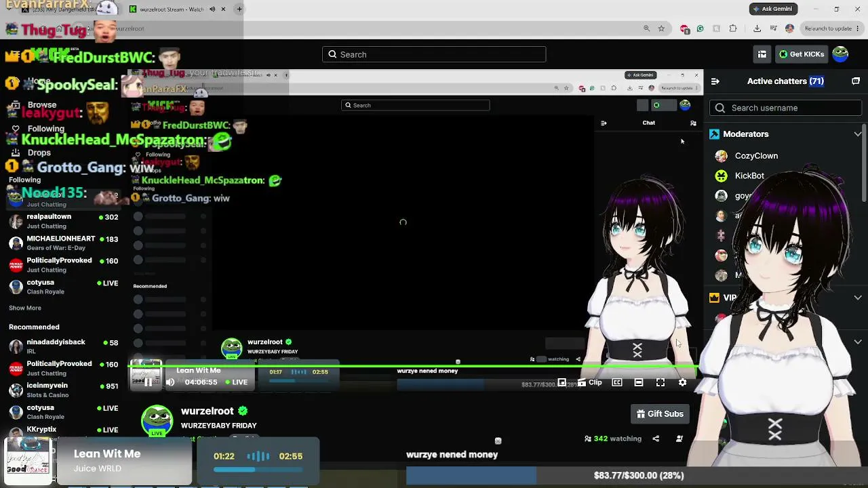Open Following in the sidebar menu
Screen dimensions: 868x488
tap(45, 129)
